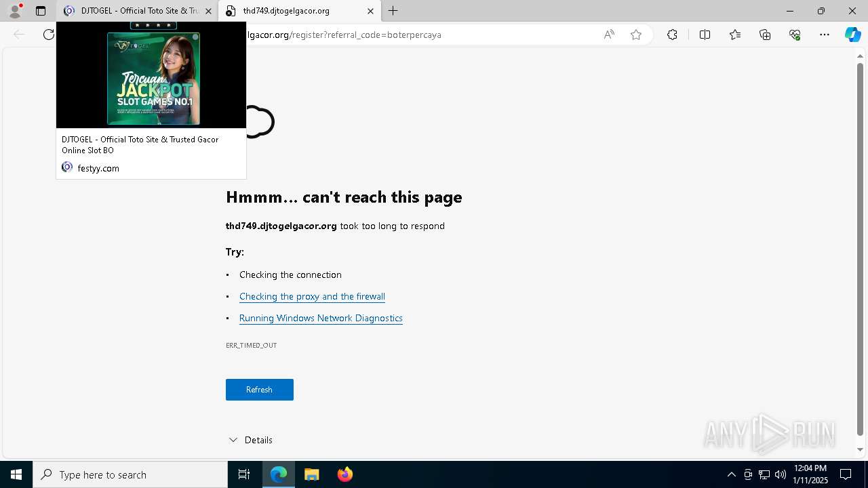
Task: Open the Favorites list icon
Action: point(735,35)
